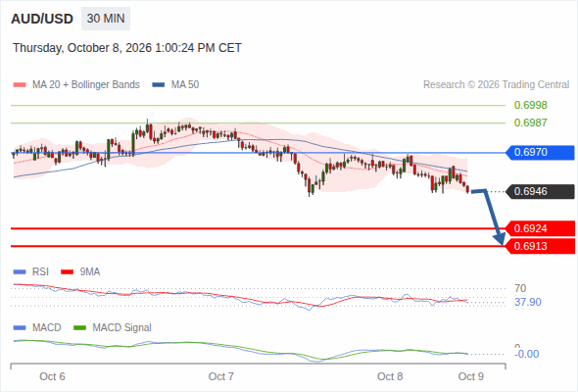This screenshot has width=578, height=392.
Task: Click the Oct 8 date axis label
Action: pyautogui.click(x=390, y=376)
